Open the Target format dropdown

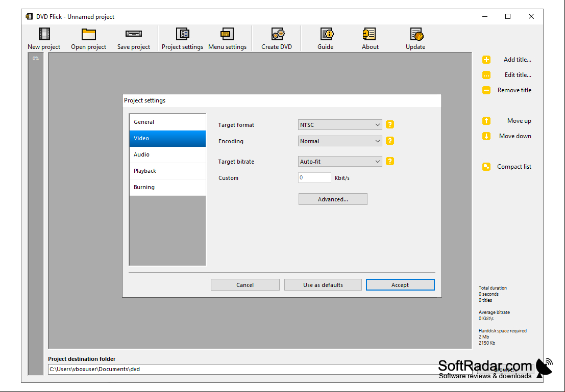[340, 125]
